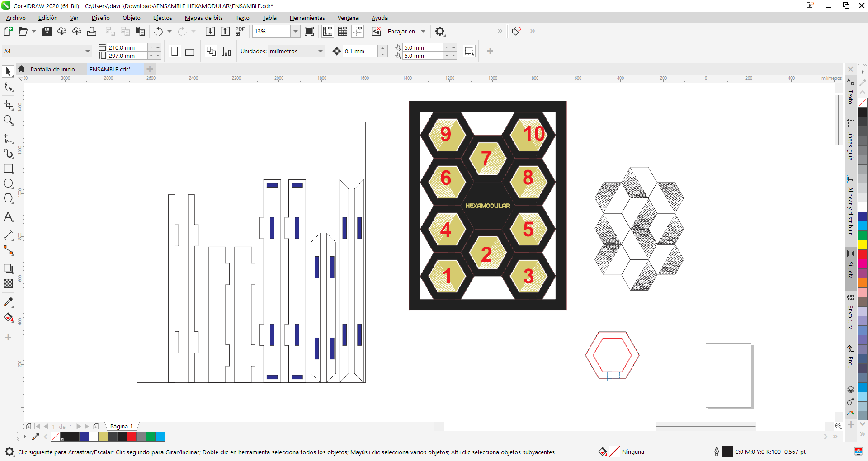Click the New document icon
The image size is (868, 461).
[8, 31]
